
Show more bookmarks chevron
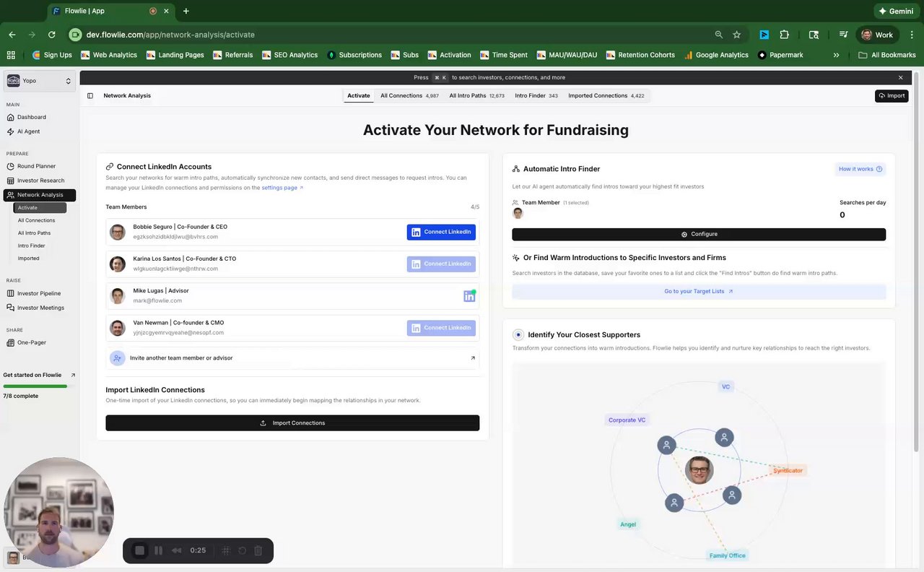click(x=837, y=55)
